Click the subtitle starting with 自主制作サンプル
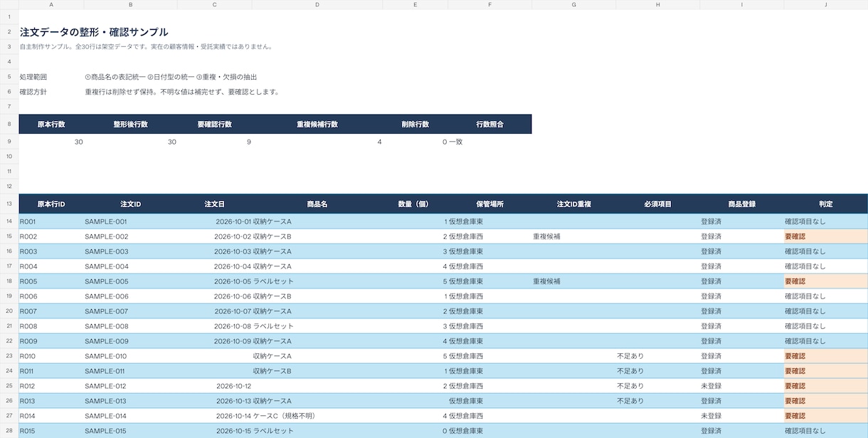The image size is (868, 438). (146, 47)
